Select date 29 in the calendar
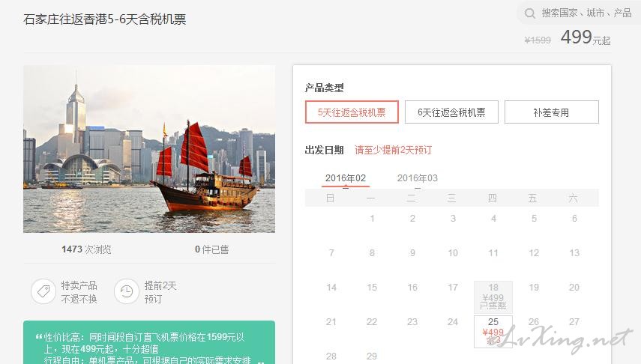 (x=372, y=356)
